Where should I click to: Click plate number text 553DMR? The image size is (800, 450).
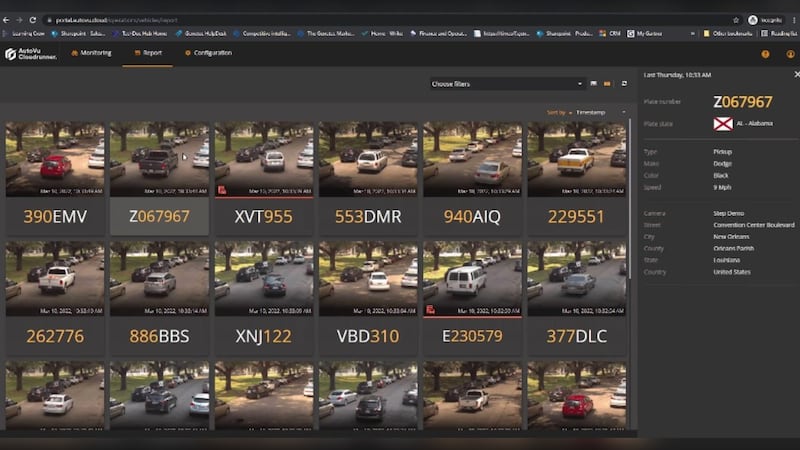[x=368, y=216]
